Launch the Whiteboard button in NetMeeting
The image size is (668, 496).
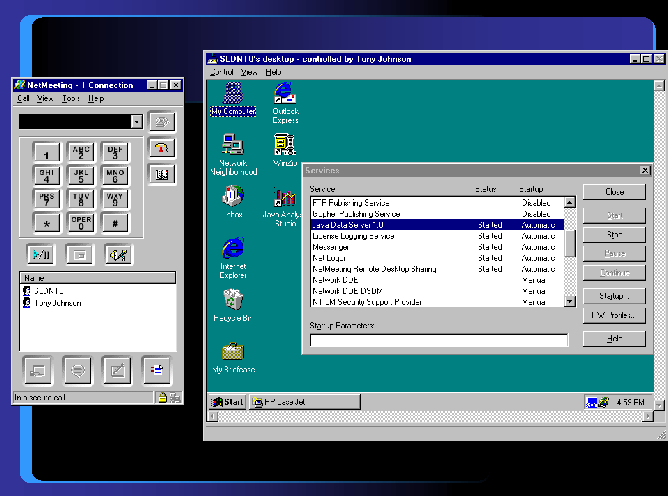coord(116,370)
